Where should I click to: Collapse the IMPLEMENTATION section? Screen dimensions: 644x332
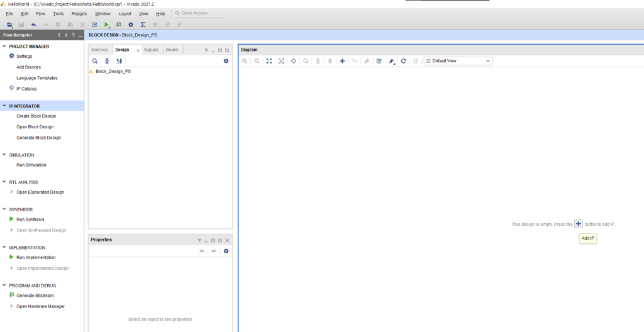(4, 247)
